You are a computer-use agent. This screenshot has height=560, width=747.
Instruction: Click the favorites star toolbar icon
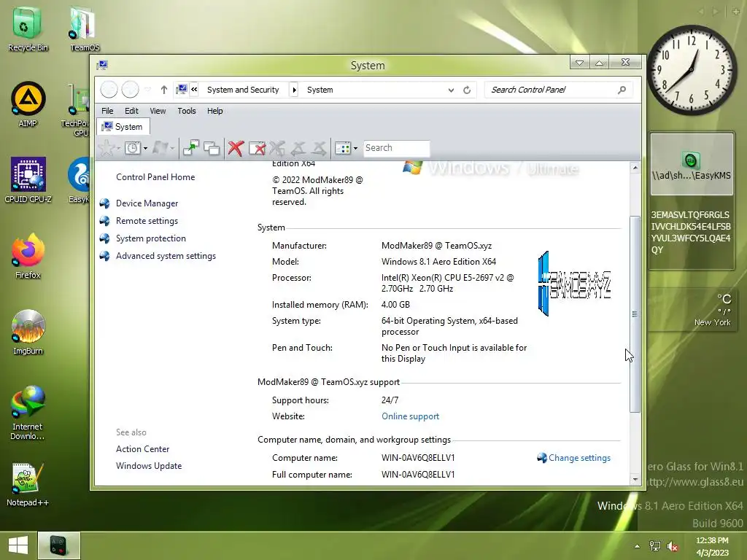107,148
